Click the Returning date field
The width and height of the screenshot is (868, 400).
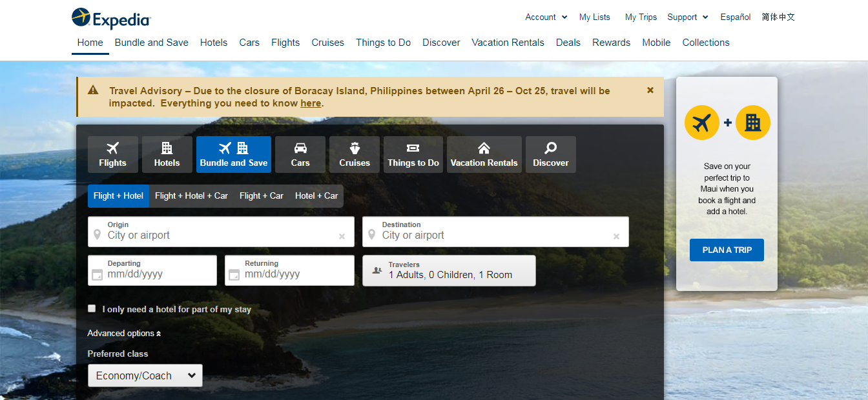289,270
